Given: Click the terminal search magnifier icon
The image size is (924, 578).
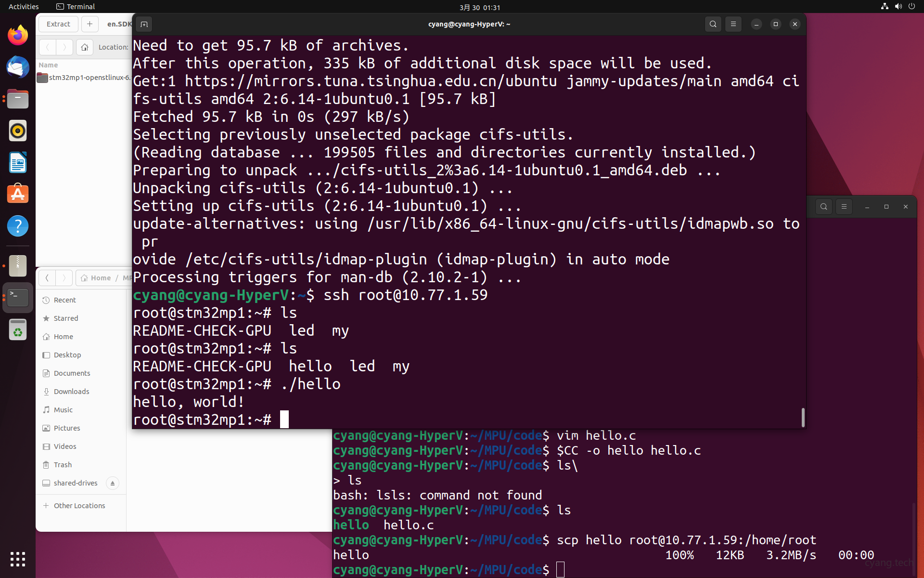Looking at the screenshot, I should coord(713,24).
